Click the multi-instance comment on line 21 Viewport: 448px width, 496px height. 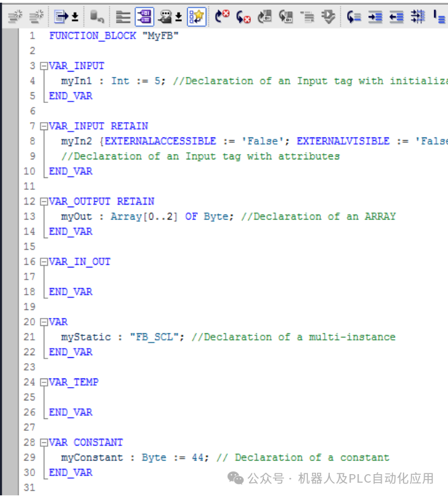(x=293, y=337)
